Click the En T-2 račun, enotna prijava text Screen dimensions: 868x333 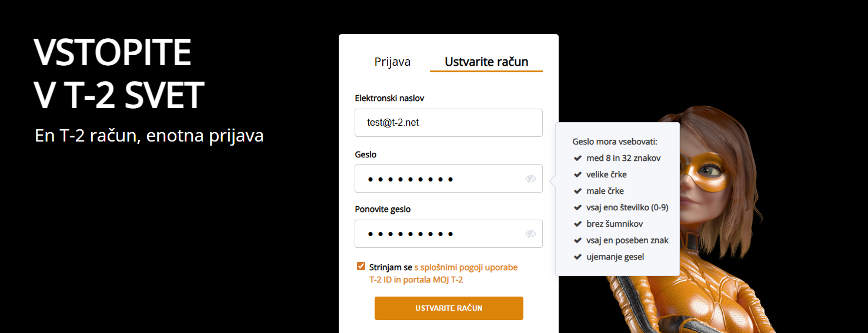coord(149,136)
